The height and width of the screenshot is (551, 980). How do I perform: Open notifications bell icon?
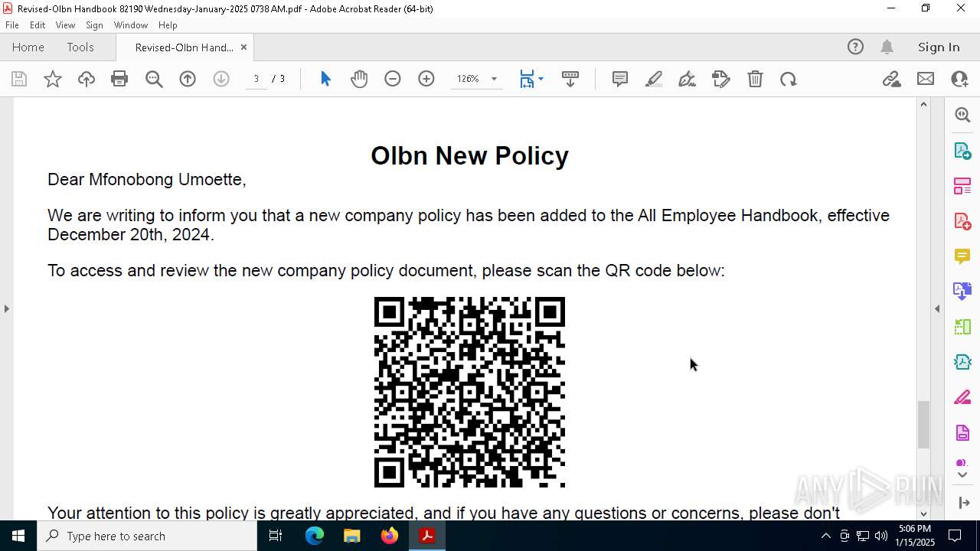point(887,47)
